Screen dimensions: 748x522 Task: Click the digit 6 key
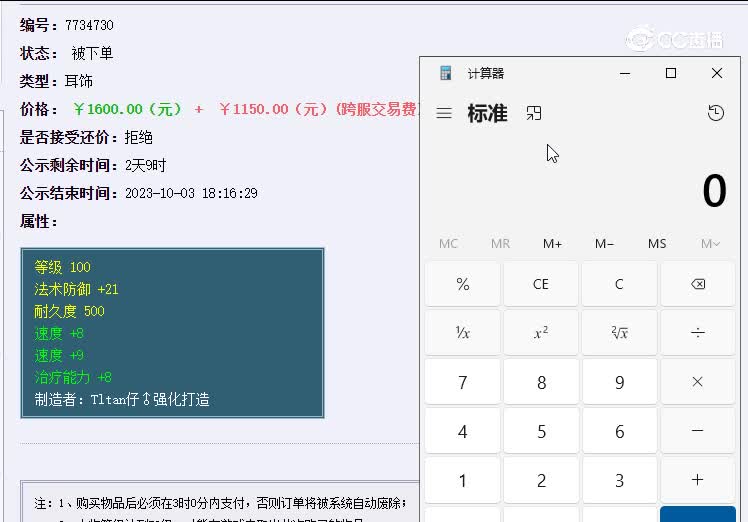point(619,431)
